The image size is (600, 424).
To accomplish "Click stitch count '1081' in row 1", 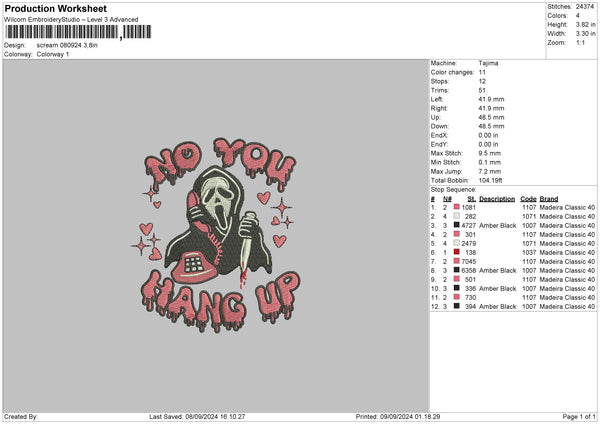I will 469,207.
